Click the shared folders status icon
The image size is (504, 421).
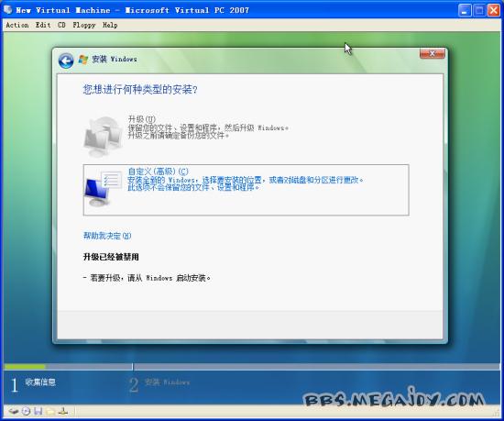coord(50,411)
